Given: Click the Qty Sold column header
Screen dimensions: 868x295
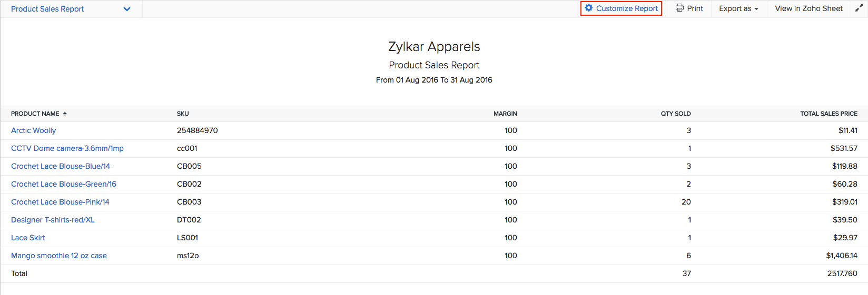Looking at the screenshot, I should [676, 114].
